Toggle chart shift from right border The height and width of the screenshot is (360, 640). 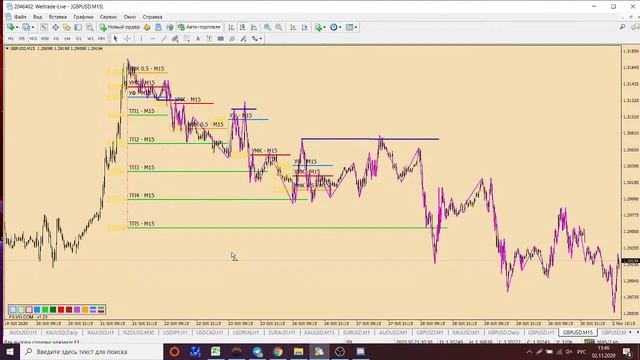pyautogui.click(x=304, y=27)
